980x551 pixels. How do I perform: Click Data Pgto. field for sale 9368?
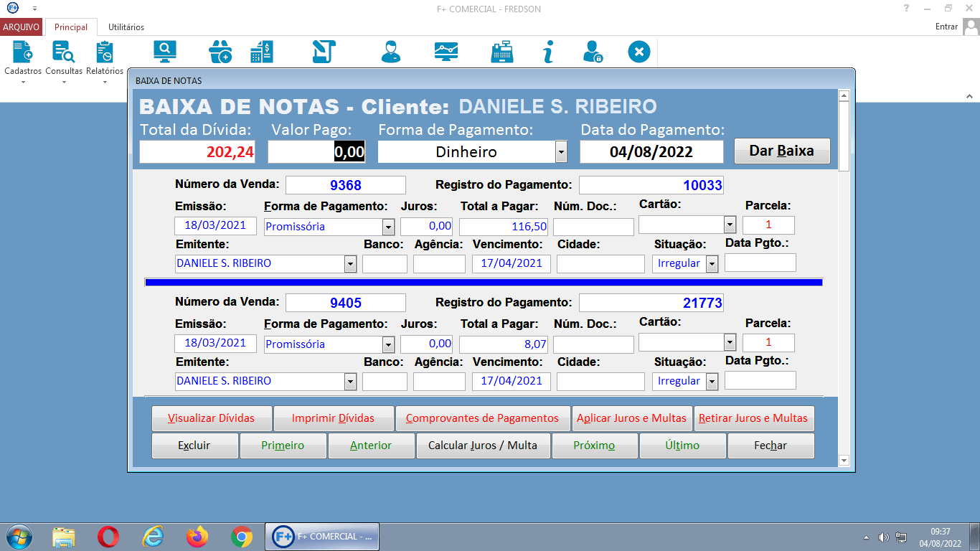click(760, 263)
